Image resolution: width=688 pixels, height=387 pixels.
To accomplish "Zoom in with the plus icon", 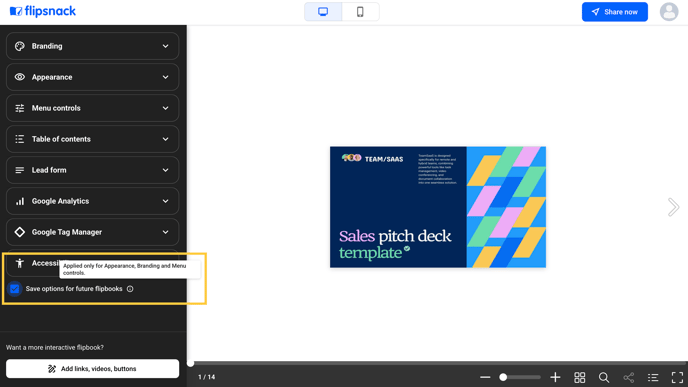I will click(x=555, y=377).
